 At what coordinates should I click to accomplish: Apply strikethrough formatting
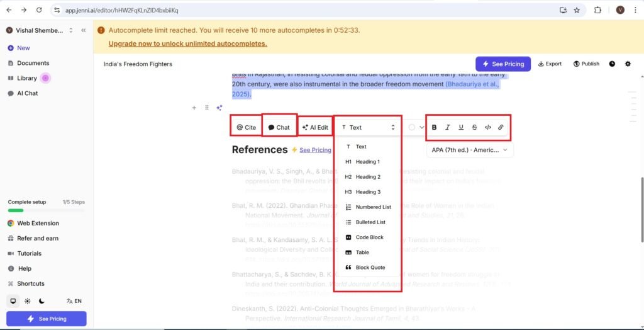point(474,127)
